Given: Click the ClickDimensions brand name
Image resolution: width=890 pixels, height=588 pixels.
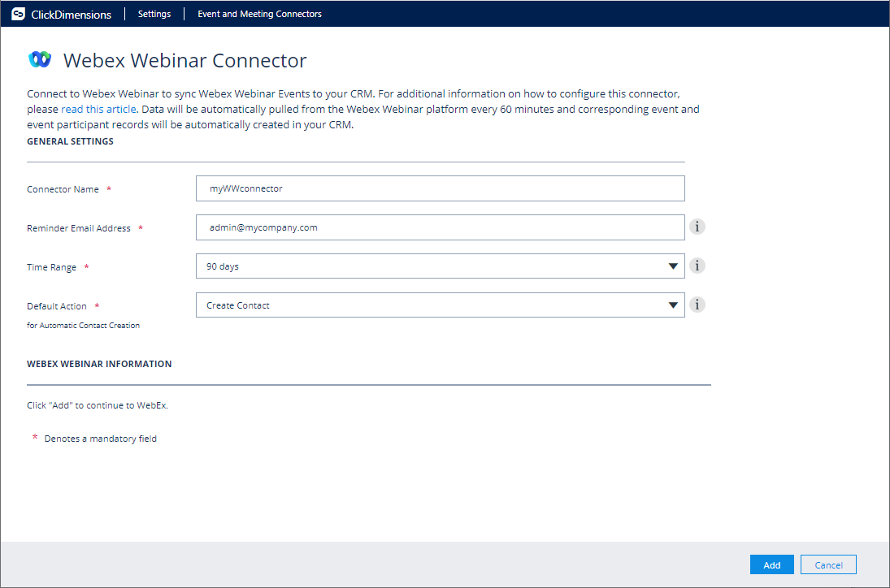Looking at the screenshot, I should pos(71,15).
